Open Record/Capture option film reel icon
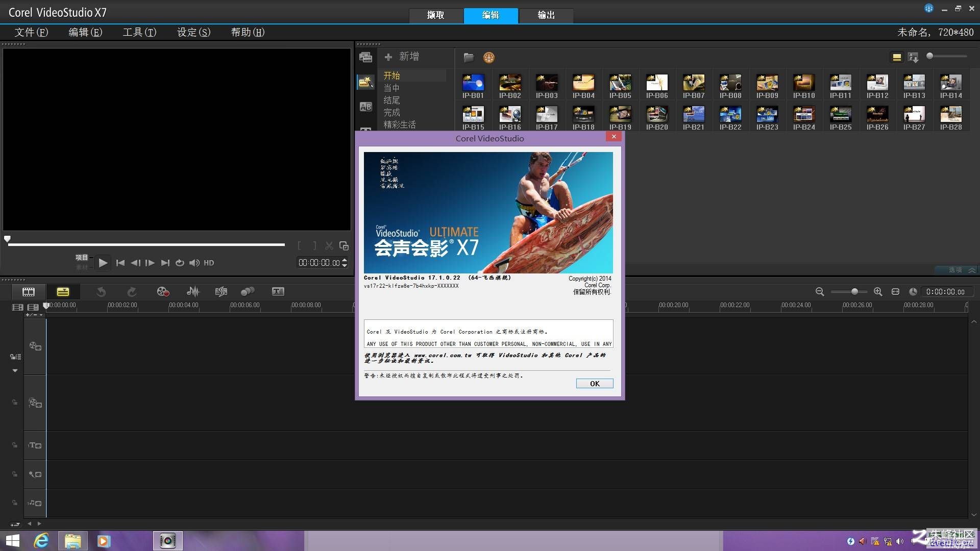This screenshot has height=551, width=980. (163, 291)
